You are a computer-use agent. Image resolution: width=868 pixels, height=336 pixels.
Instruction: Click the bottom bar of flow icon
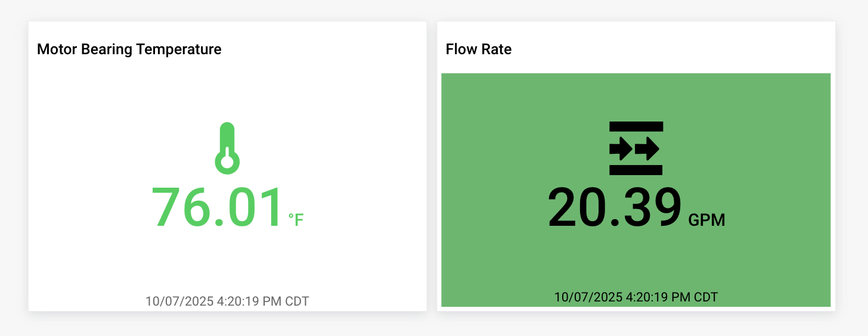636,170
